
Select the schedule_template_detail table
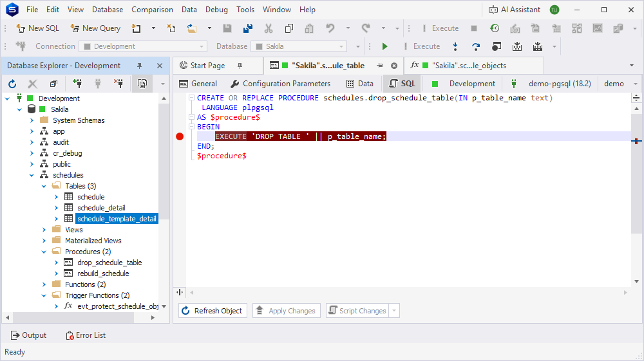pyautogui.click(x=117, y=219)
